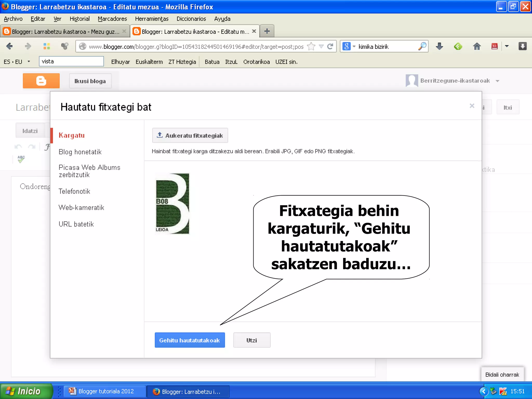532x399 pixels.
Task: Click the three-circles addon icon in navigation bar
Action: 65,46
